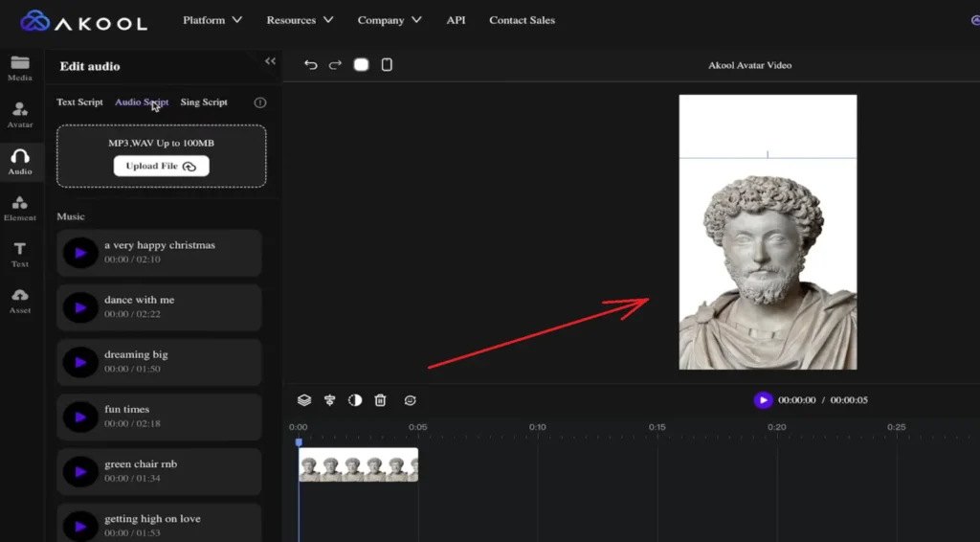Delete the selected clip with trash icon
980x542 pixels.
point(380,400)
